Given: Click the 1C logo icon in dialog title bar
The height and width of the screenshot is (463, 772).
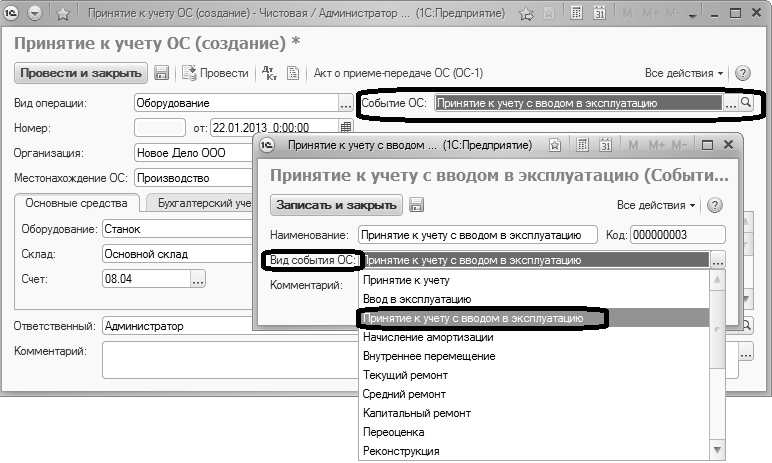Looking at the screenshot, I should click(x=267, y=145).
